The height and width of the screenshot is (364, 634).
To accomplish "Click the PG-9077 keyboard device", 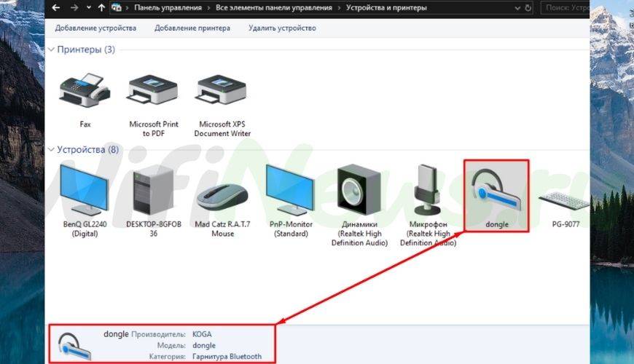I will tap(565, 197).
